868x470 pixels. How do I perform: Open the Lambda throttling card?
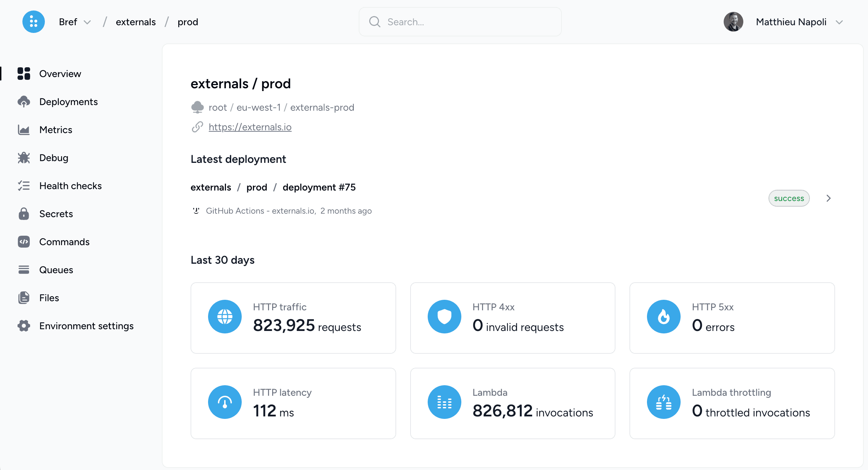tap(732, 403)
